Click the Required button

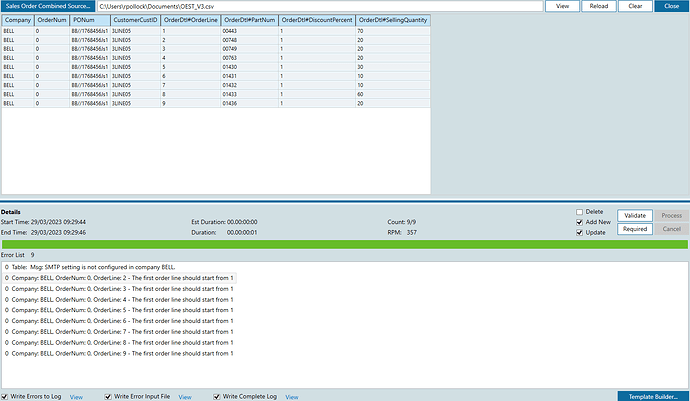635,229
